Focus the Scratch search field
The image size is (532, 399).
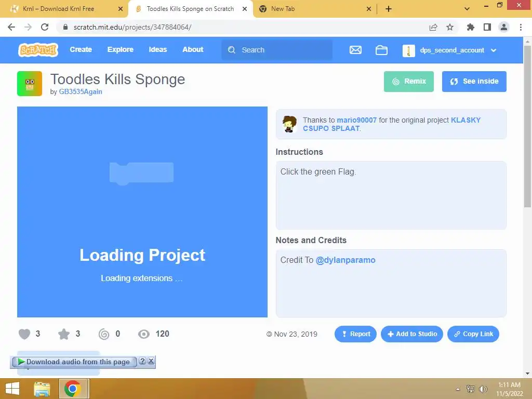(277, 50)
